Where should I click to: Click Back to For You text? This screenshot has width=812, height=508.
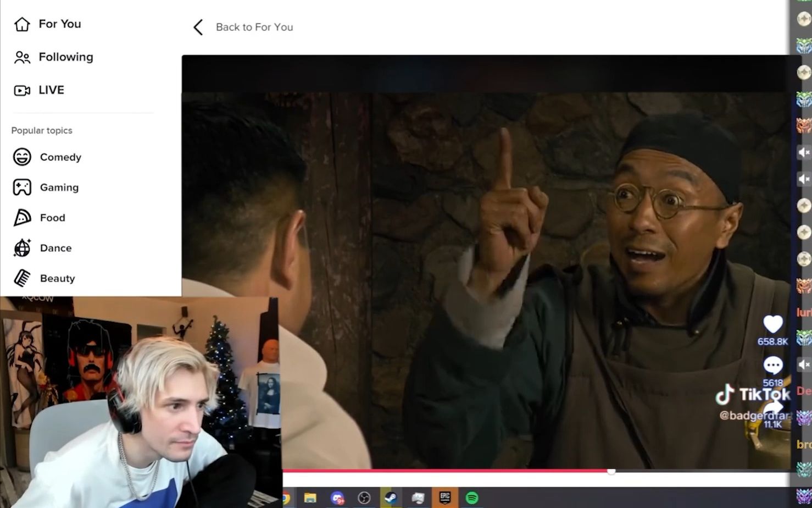[x=254, y=27]
